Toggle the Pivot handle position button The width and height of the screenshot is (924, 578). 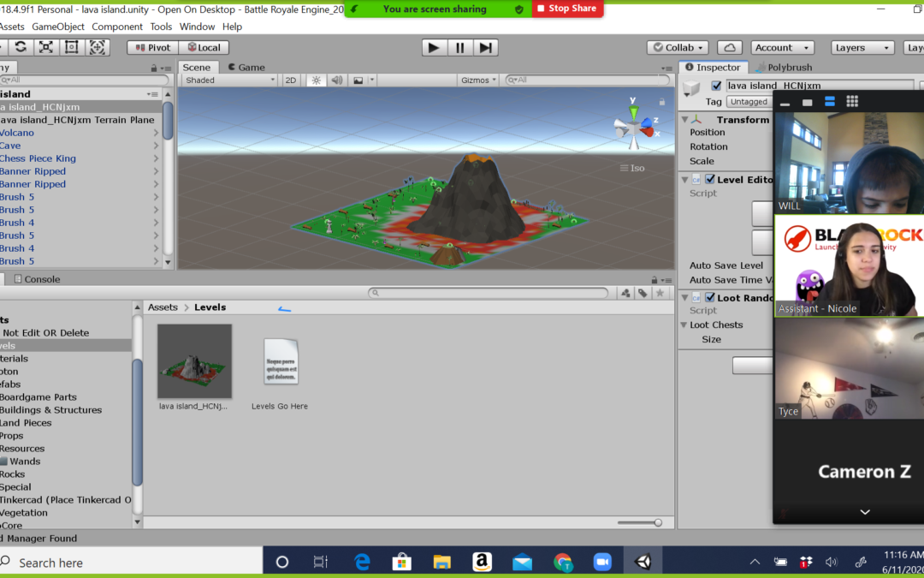click(152, 48)
